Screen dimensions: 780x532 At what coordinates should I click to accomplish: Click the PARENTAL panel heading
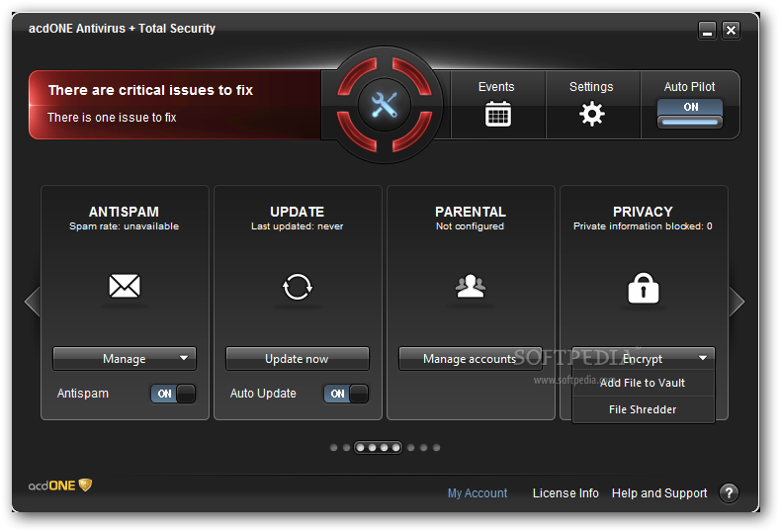point(471,212)
